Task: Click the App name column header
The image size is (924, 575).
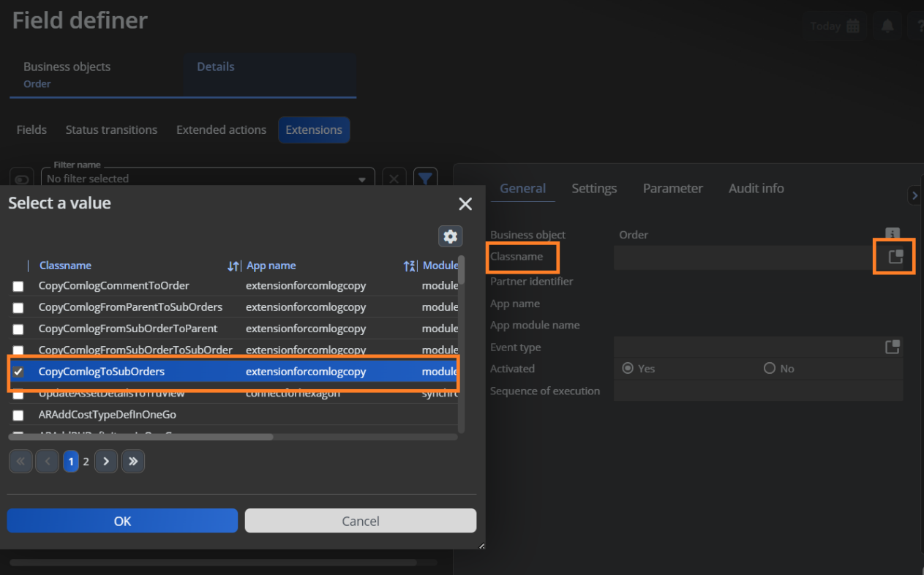Action: click(271, 266)
